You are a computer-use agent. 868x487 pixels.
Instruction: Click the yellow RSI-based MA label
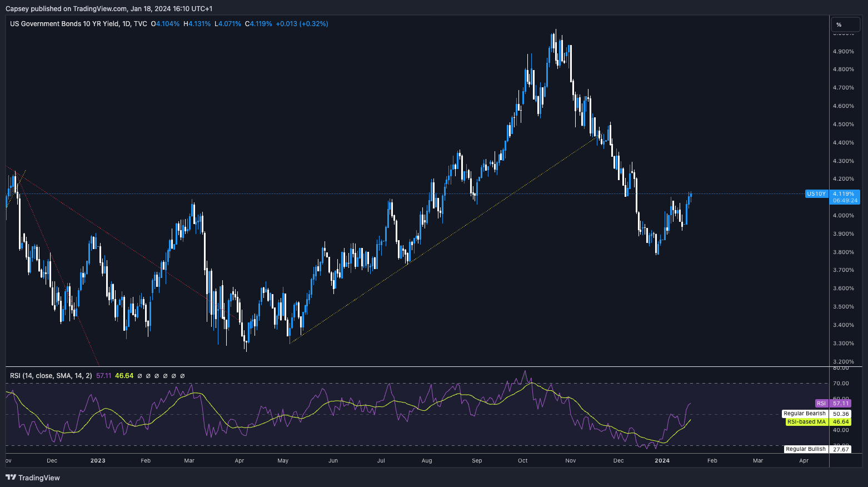[x=806, y=422]
